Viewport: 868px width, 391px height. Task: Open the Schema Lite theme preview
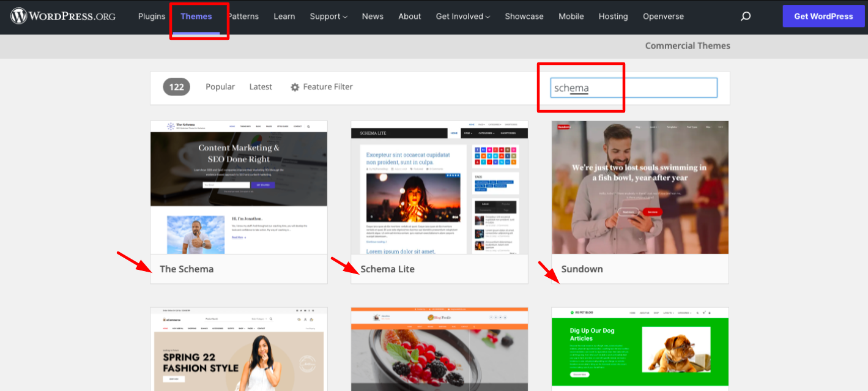tap(439, 187)
